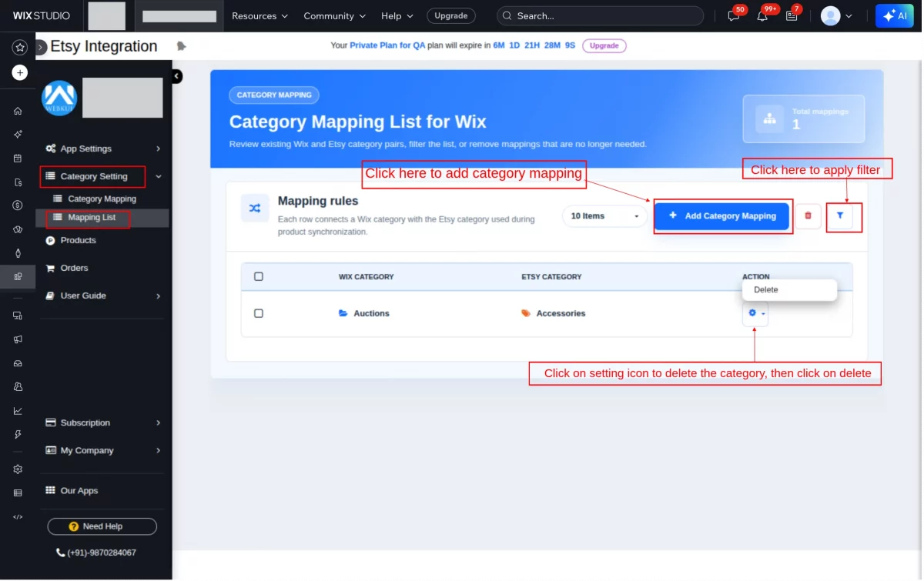Click the phone number (+91)-9870284067
This screenshot has width=924, height=581.
click(x=96, y=553)
